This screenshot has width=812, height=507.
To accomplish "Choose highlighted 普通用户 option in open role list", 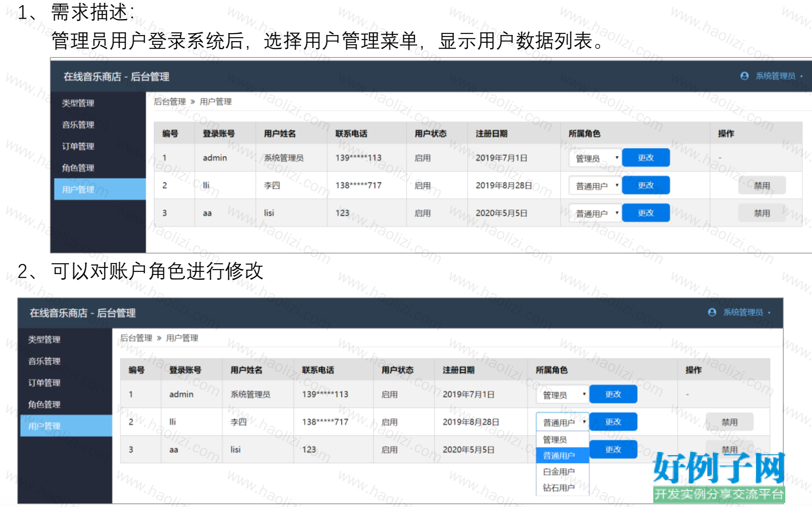I will (562, 456).
